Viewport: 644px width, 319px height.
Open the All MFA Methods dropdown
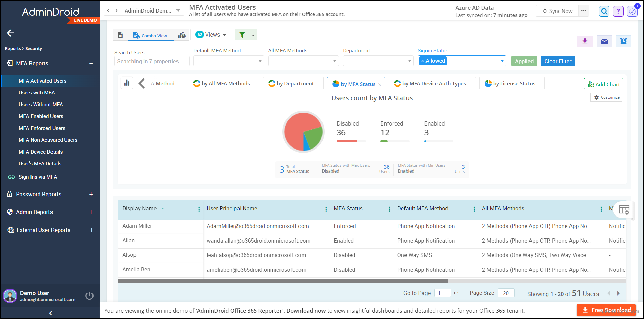(303, 61)
